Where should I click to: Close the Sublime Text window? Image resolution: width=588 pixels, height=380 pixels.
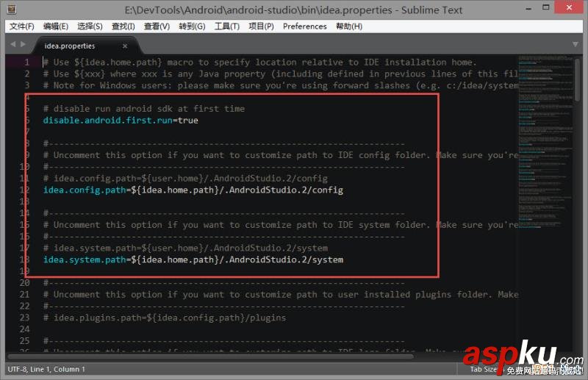[569, 7]
